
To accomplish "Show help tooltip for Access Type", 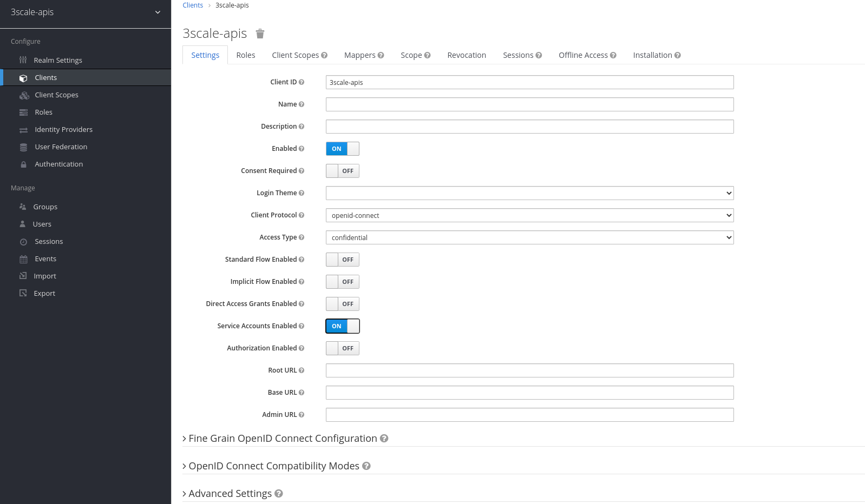I will pyautogui.click(x=302, y=237).
